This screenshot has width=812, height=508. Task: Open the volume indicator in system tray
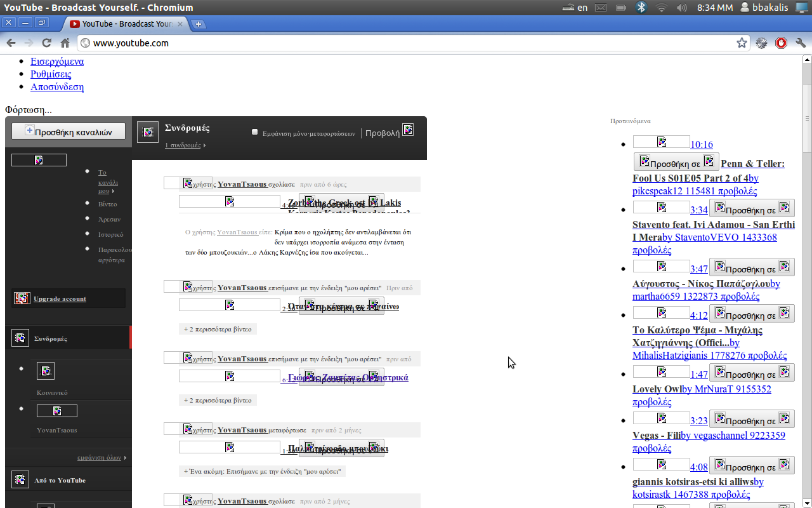(682, 8)
